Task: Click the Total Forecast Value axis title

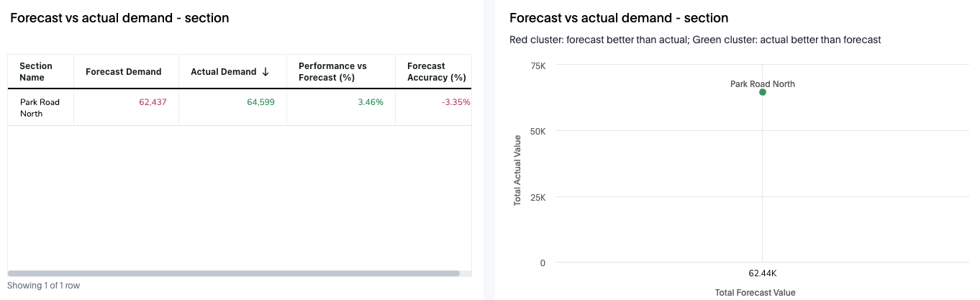Action: click(755, 293)
